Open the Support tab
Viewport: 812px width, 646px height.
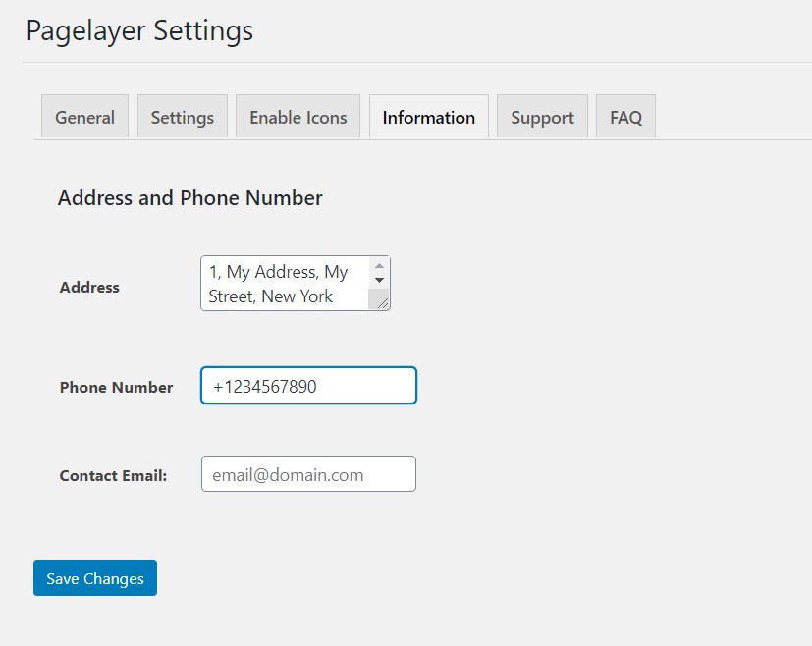tap(542, 117)
